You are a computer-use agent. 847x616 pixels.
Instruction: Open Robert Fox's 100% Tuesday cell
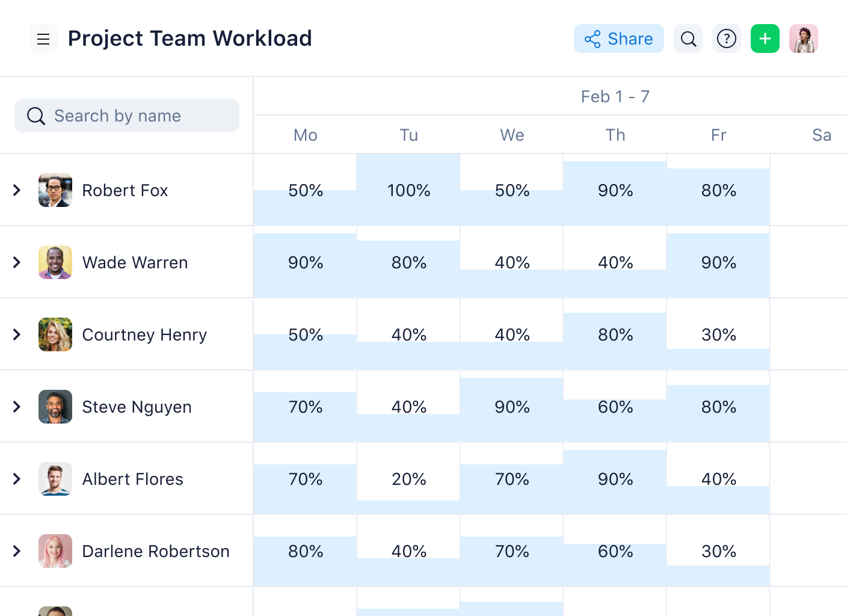(x=408, y=190)
